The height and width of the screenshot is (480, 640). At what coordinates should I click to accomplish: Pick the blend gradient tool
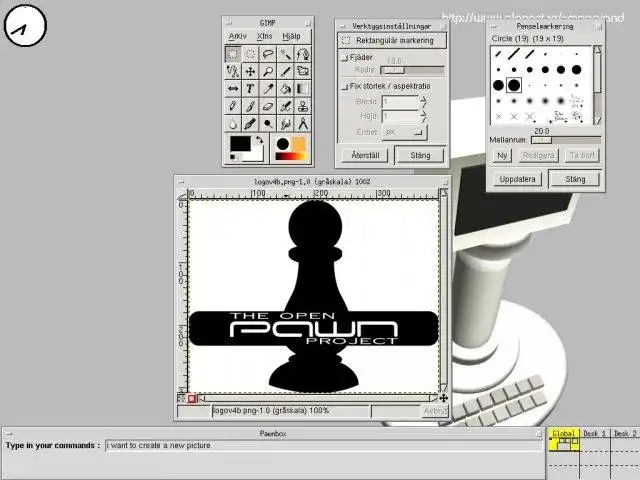tap(302, 89)
